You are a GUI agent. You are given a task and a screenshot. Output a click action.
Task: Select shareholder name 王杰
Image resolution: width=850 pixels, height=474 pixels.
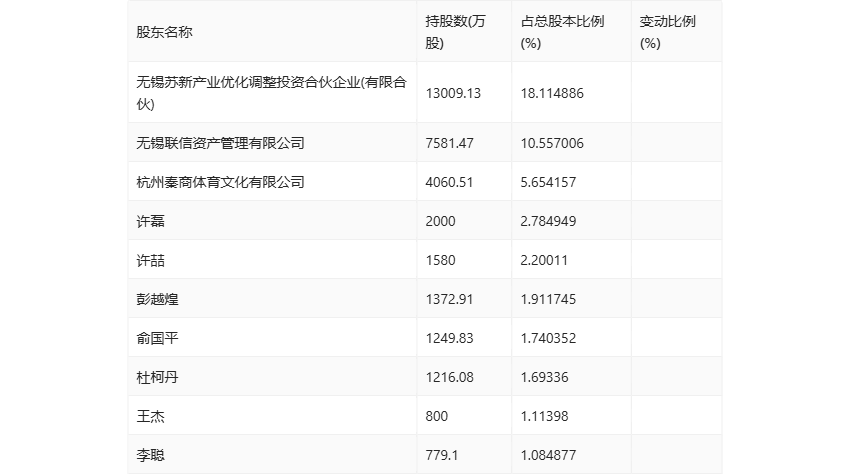[150, 417]
